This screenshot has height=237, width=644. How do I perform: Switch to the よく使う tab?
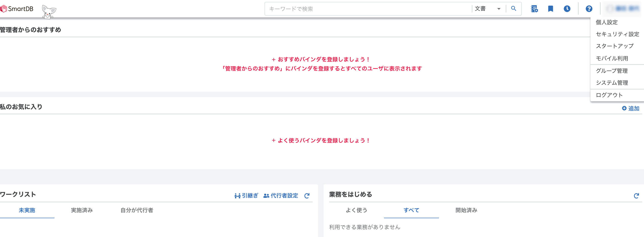356,210
